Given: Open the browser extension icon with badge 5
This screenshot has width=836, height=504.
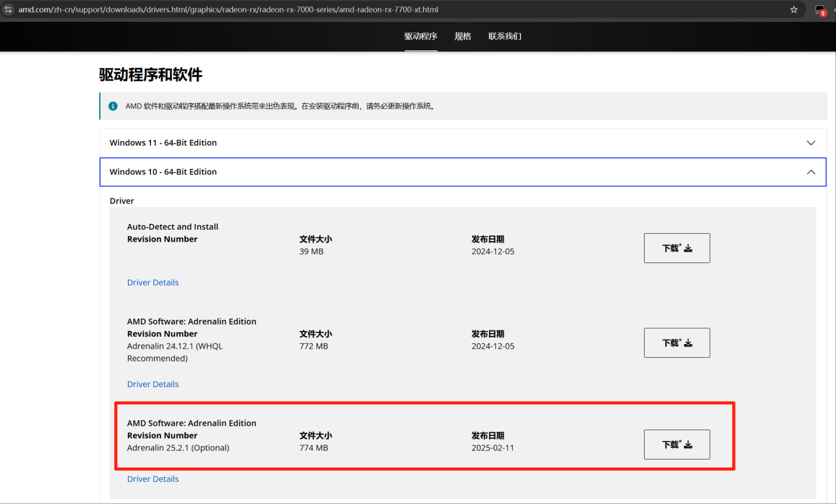Looking at the screenshot, I should pyautogui.click(x=820, y=10).
